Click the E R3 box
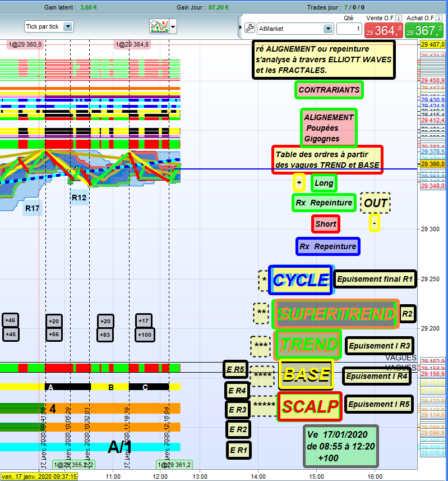Screen dimensions: 448x481 click(x=238, y=410)
